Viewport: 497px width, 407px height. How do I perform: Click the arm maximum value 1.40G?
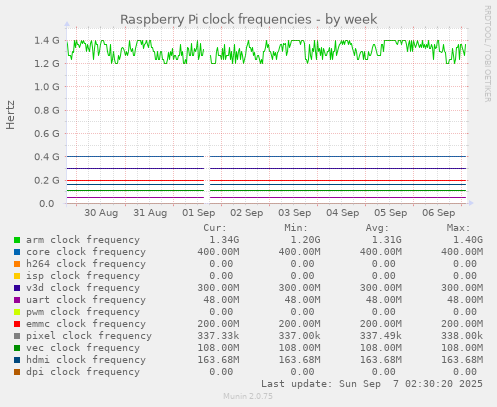468,240
